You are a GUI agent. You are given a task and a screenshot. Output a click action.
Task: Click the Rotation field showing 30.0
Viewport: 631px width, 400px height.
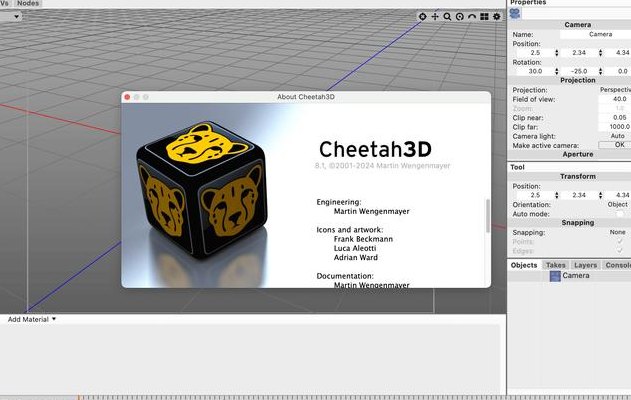pyautogui.click(x=535, y=71)
